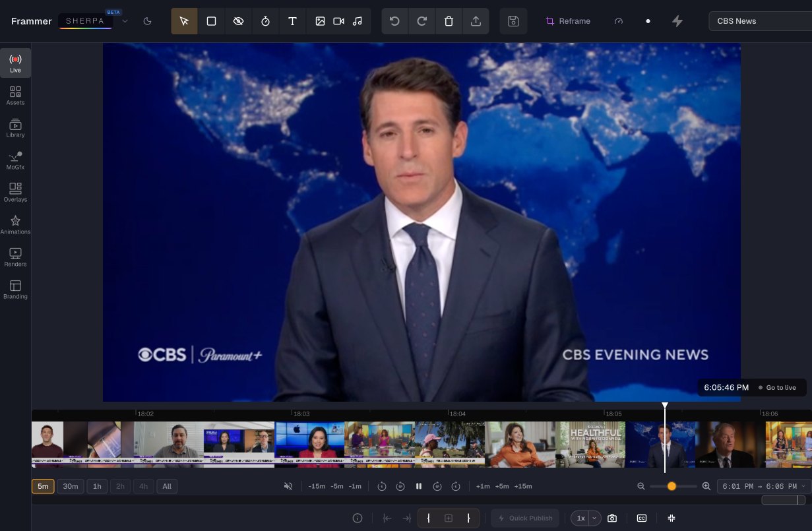Jump forward 1 minute with +1m
This screenshot has height=531, width=812.
coord(483,486)
